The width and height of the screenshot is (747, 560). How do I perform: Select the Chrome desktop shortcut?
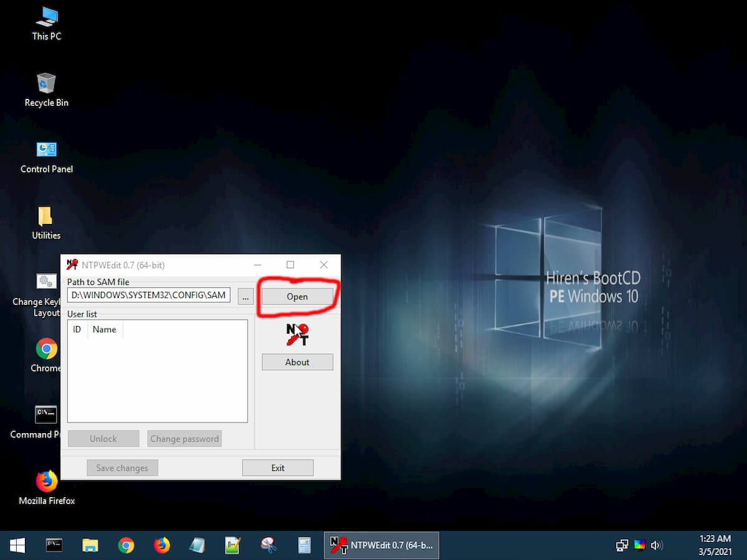coord(47,356)
